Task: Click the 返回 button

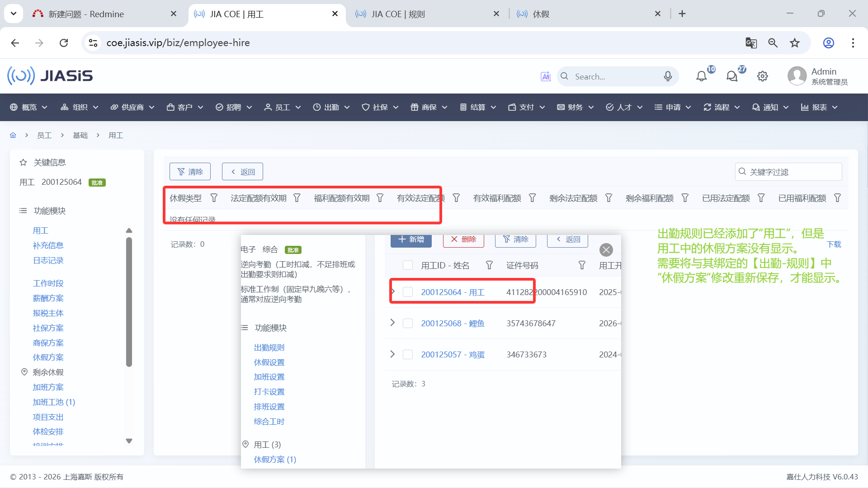Action: coord(242,172)
